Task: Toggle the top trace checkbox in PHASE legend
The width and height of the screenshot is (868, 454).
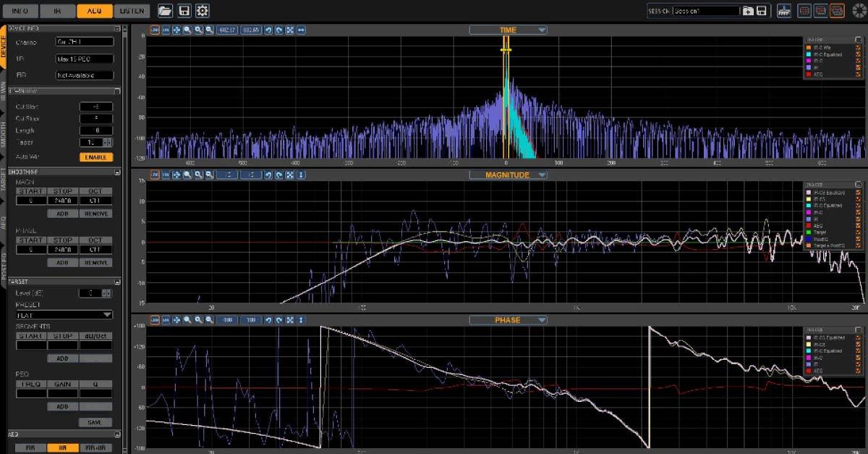Action: pyautogui.click(x=858, y=338)
